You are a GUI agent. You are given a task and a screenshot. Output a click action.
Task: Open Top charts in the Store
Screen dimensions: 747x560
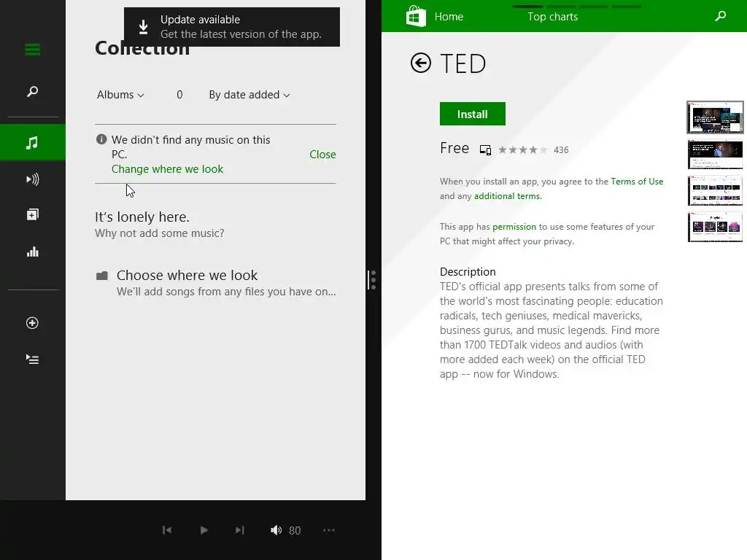pyautogui.click(x=553, y=17)
